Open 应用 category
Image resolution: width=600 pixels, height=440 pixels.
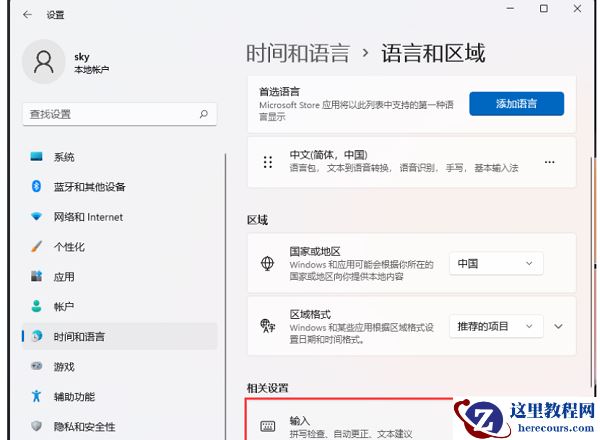(119, 277)
